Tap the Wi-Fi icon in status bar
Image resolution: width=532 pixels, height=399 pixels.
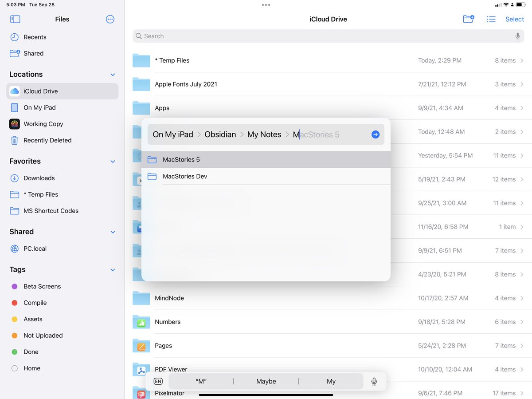(x=506, y=4)
